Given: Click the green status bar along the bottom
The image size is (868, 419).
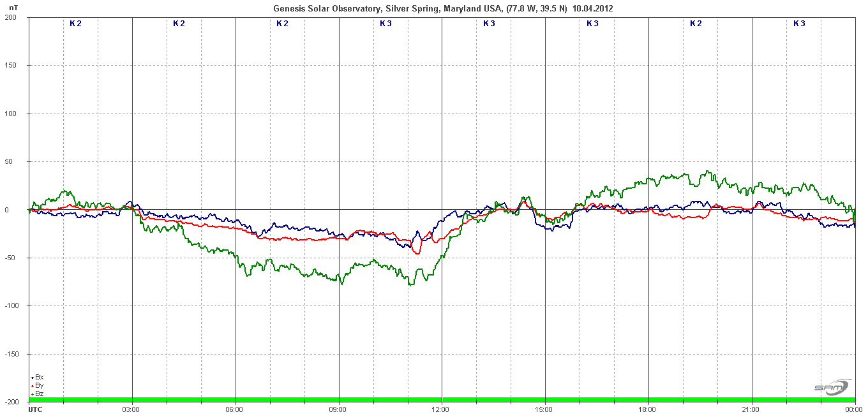Looking at the screenshot, I should pos(442,400).
